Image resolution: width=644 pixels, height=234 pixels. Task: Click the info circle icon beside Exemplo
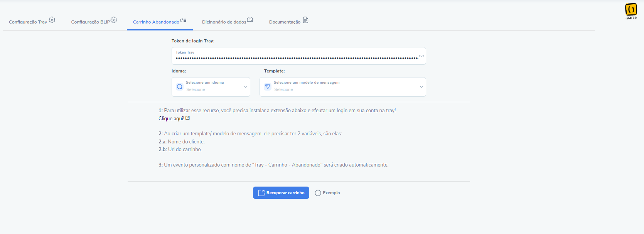(x=318, y=193)
